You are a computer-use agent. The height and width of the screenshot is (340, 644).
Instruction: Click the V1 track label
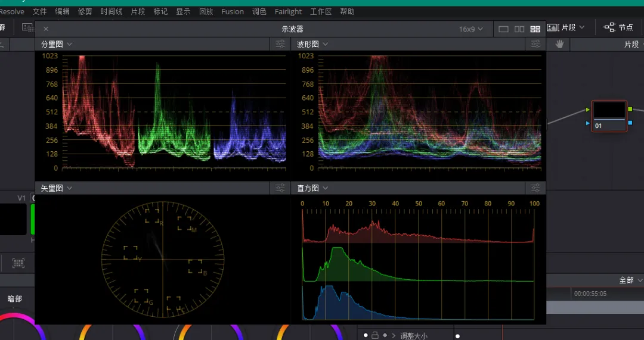22,198
